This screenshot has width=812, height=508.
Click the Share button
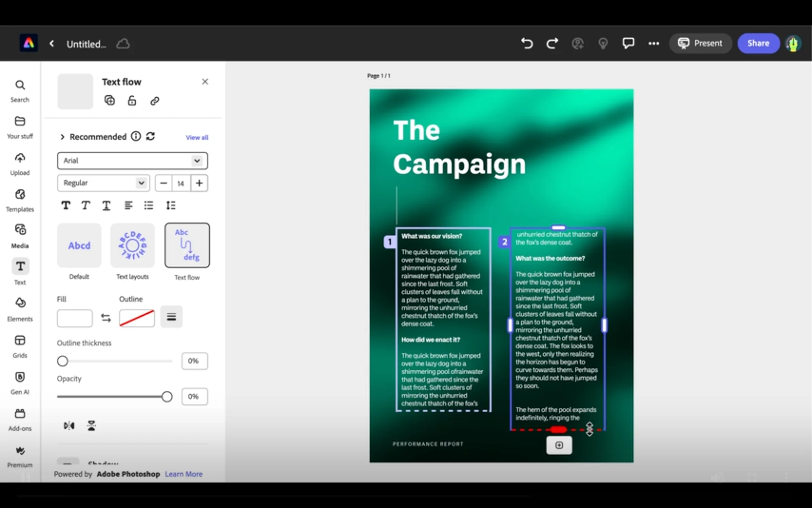758,43
